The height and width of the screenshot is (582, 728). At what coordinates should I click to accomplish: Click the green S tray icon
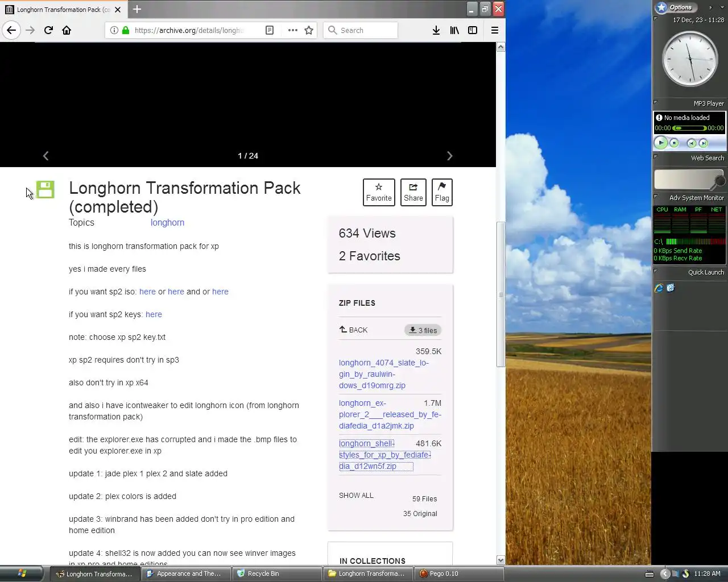tap(685, 574)
